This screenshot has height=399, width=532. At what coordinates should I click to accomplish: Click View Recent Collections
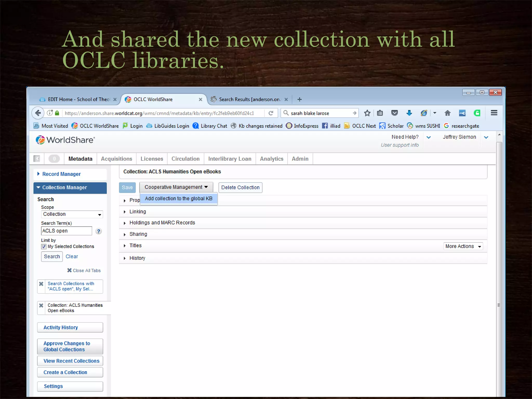[70, 361]
